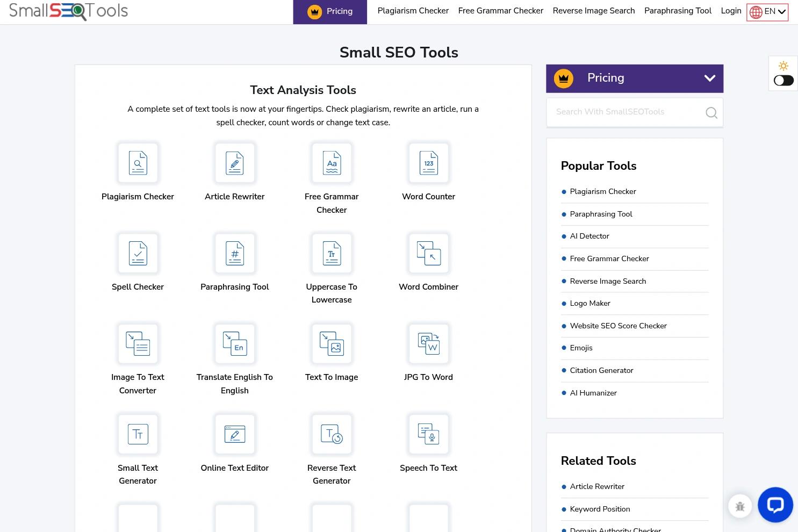Open the Word Counter tool icon

429,163
